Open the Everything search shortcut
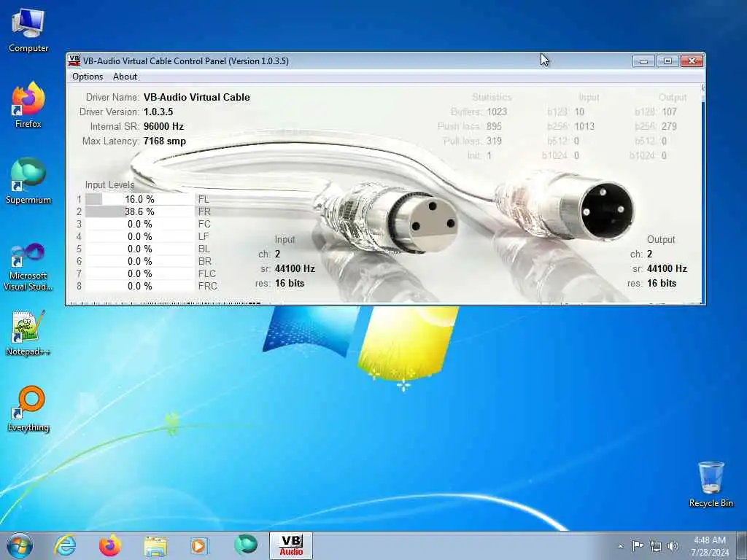This screenshot has height=560, width=747. tap(28, 408)
